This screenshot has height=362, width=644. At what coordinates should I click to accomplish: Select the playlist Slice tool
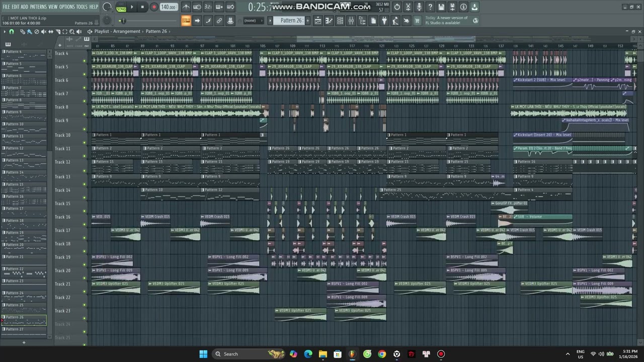click(58, 31)
